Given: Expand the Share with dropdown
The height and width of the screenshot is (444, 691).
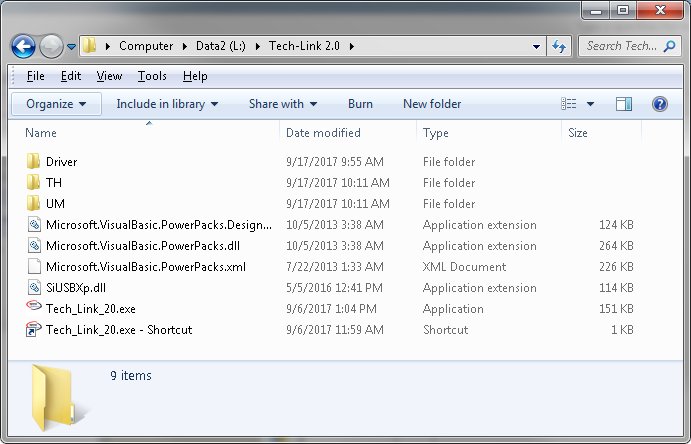Looking at the screenshot, I should pyautogui.click(x=282, y=104).
